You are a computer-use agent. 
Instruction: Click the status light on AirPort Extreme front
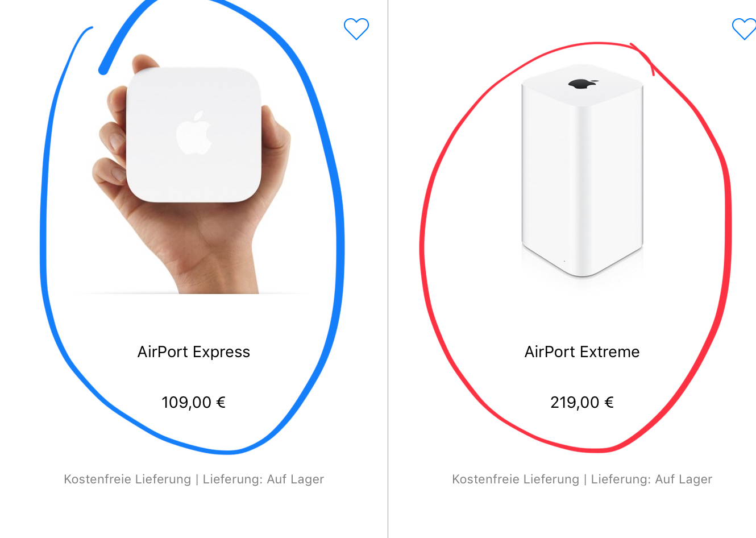(x=564, y=262)
